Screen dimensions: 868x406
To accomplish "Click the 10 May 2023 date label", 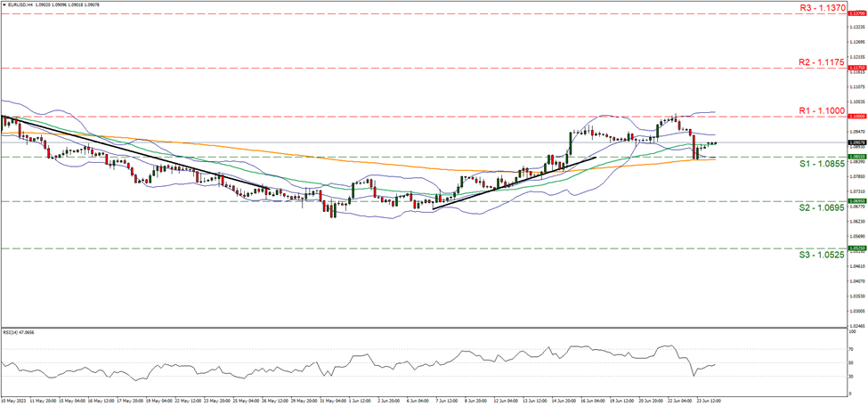I will tap(15, 400).
